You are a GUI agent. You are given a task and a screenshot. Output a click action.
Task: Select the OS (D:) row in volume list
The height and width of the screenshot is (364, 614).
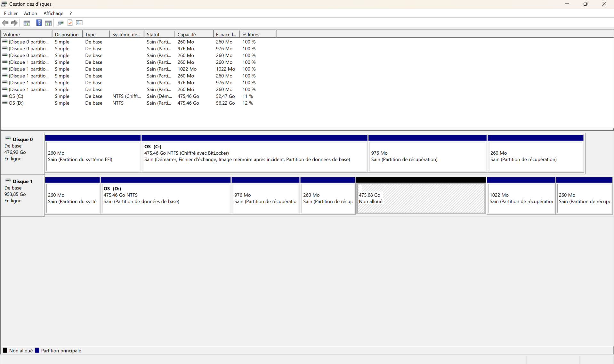tap(16, 103)
